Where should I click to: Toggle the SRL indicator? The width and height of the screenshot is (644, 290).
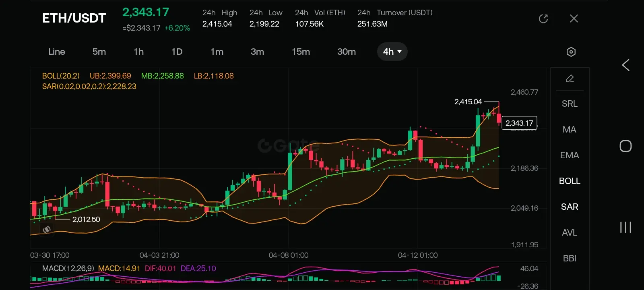click(x=570, y=104)
